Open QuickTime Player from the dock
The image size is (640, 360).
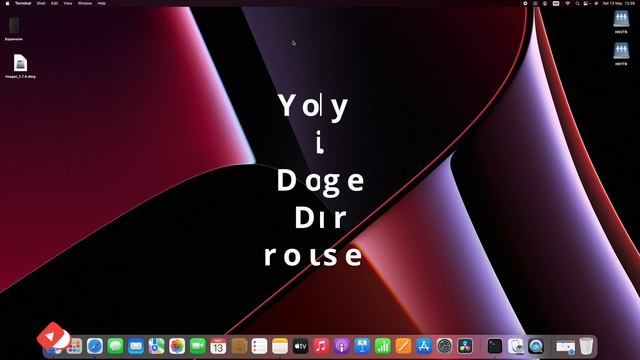536,347
